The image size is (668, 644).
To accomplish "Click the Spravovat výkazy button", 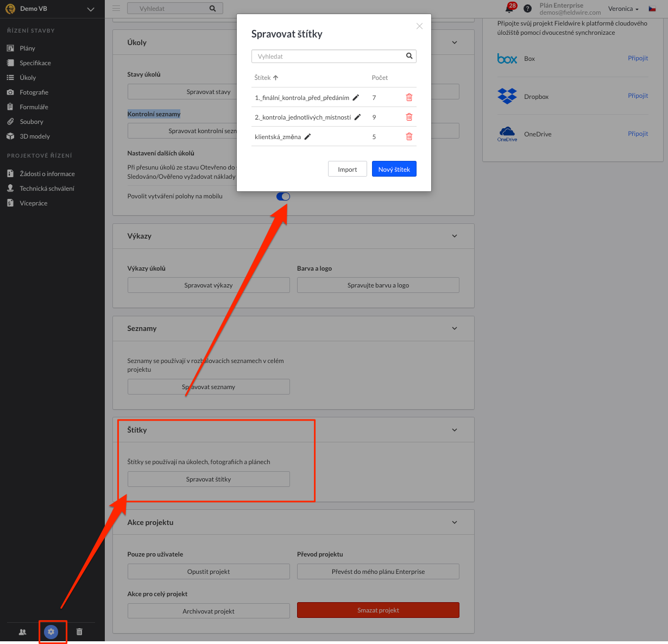I will (209, 285).
